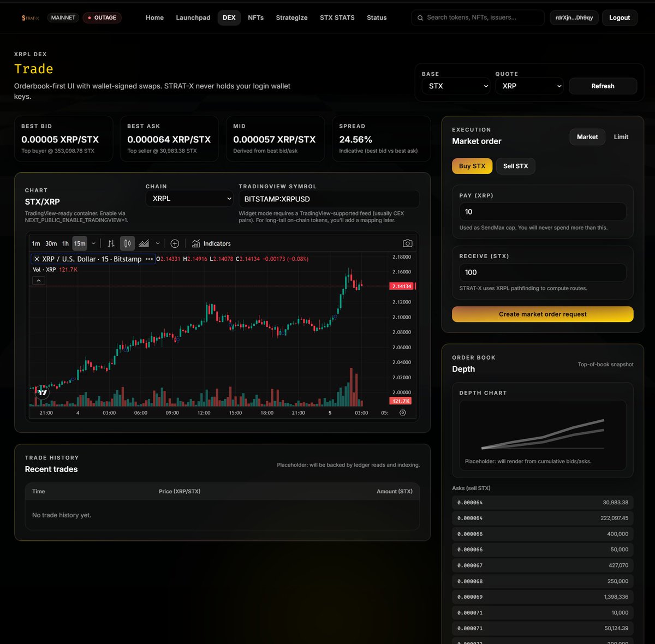Select the candlestick chart style icon
The width and height of the screenshot is (655, 644).
[127, 243]
